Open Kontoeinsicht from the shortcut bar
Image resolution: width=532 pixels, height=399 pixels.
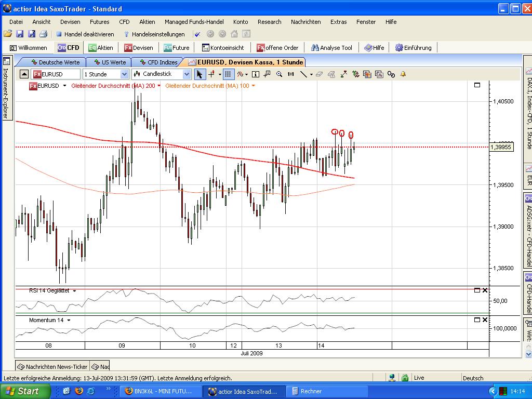click(223, 47)
